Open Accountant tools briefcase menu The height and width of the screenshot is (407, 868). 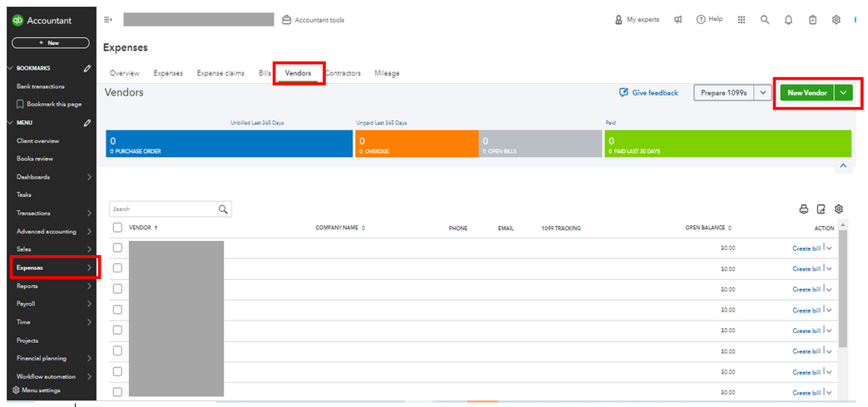click(x=313, y=20)
